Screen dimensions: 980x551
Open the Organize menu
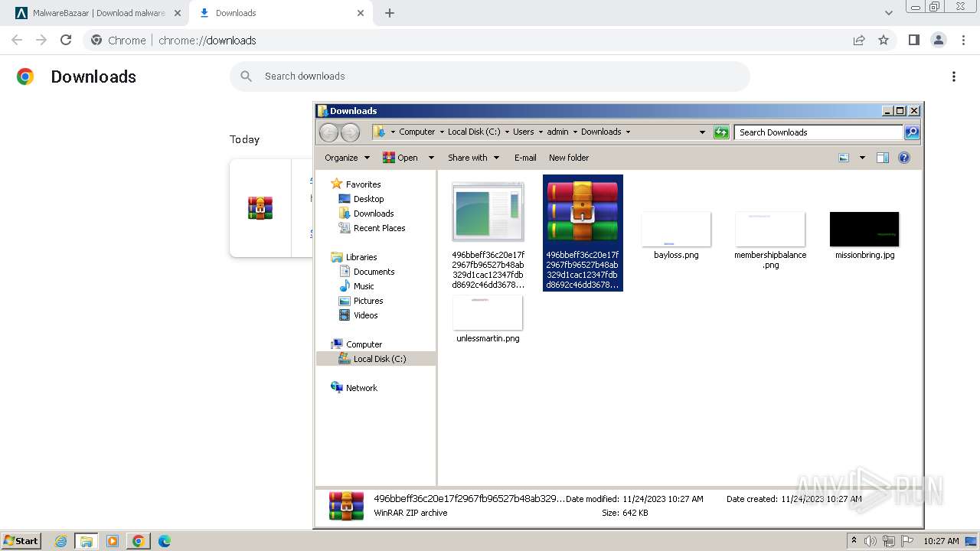pos(347,158)
